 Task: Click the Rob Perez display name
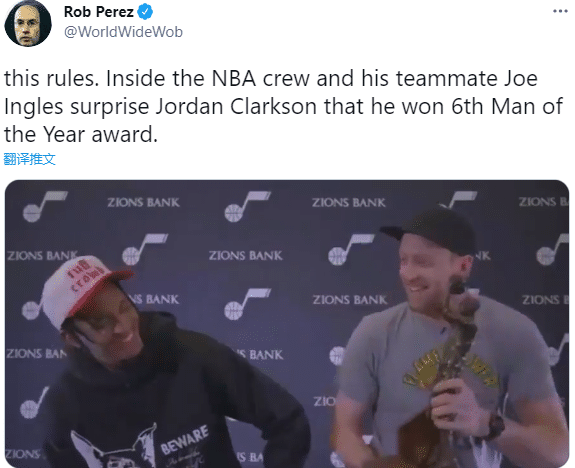click(98, 12)
